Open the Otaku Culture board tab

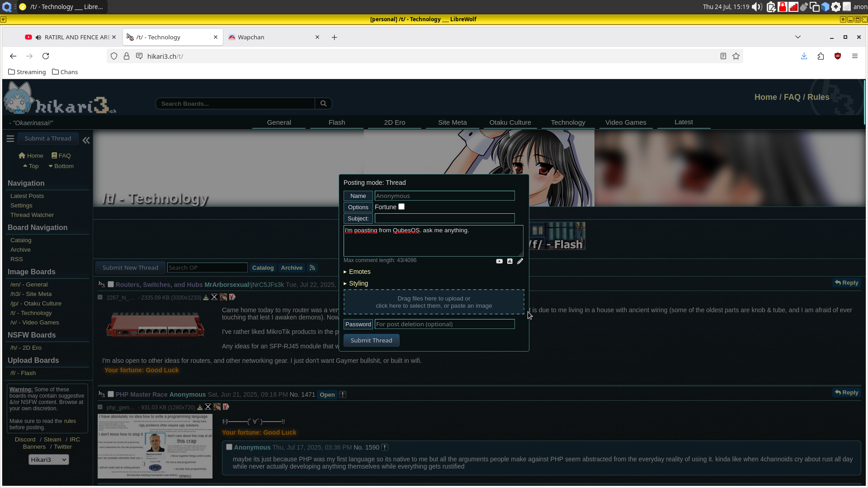coord(510,122)
